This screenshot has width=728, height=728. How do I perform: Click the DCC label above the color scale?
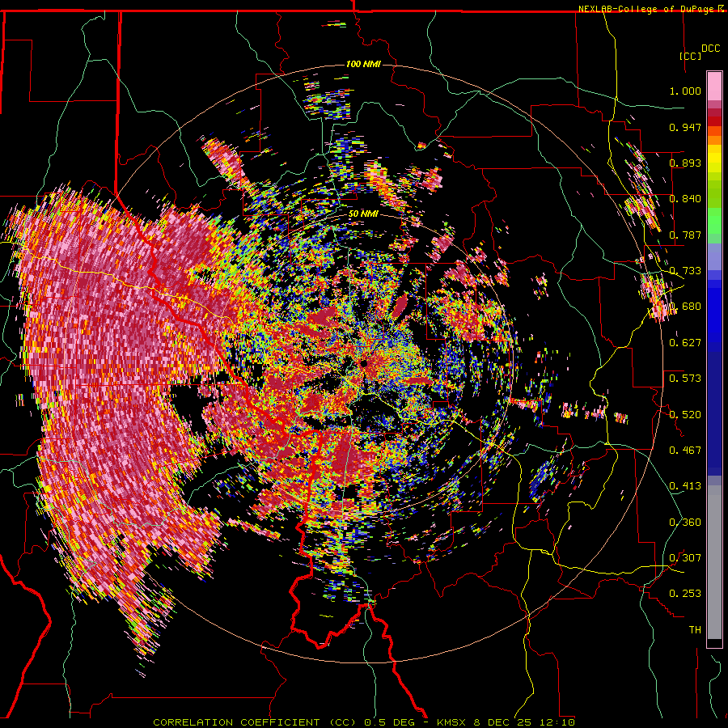tap(710, 49)
